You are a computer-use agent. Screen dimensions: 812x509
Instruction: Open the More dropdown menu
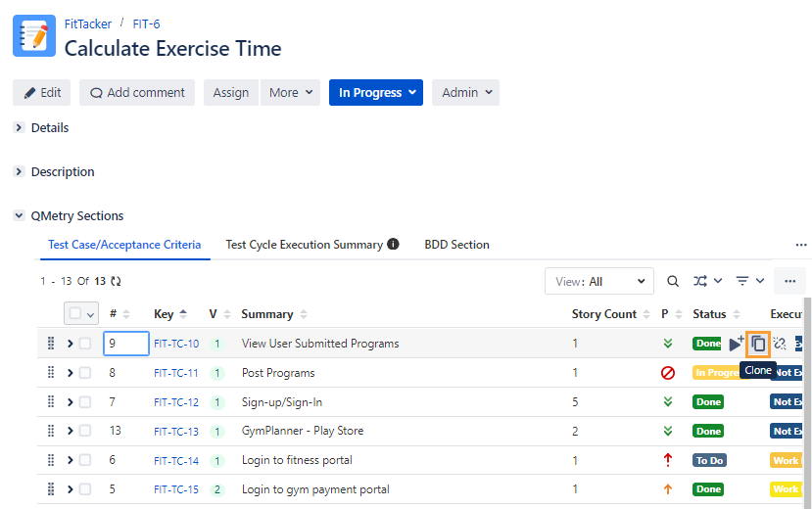(290, 93)
